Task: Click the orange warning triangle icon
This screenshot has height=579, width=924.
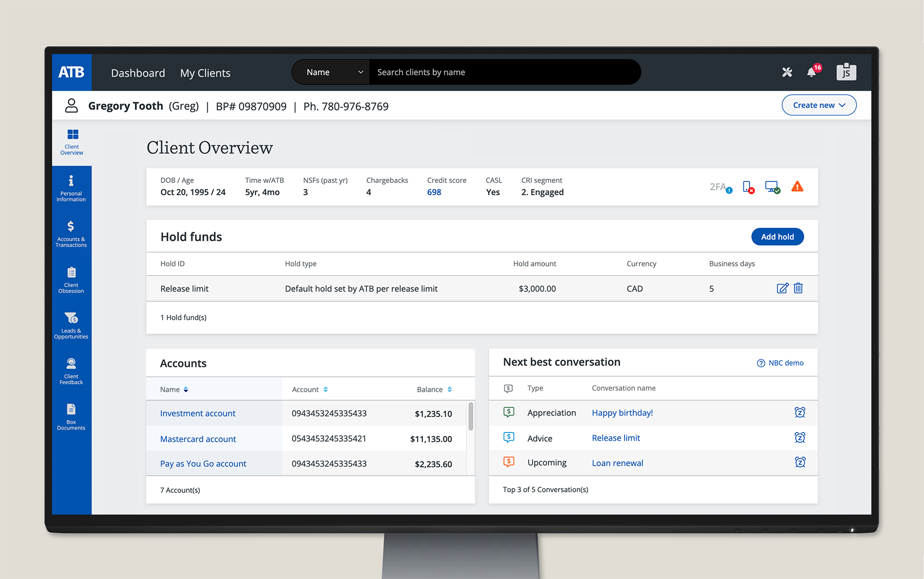Action: tap(797, 187)
